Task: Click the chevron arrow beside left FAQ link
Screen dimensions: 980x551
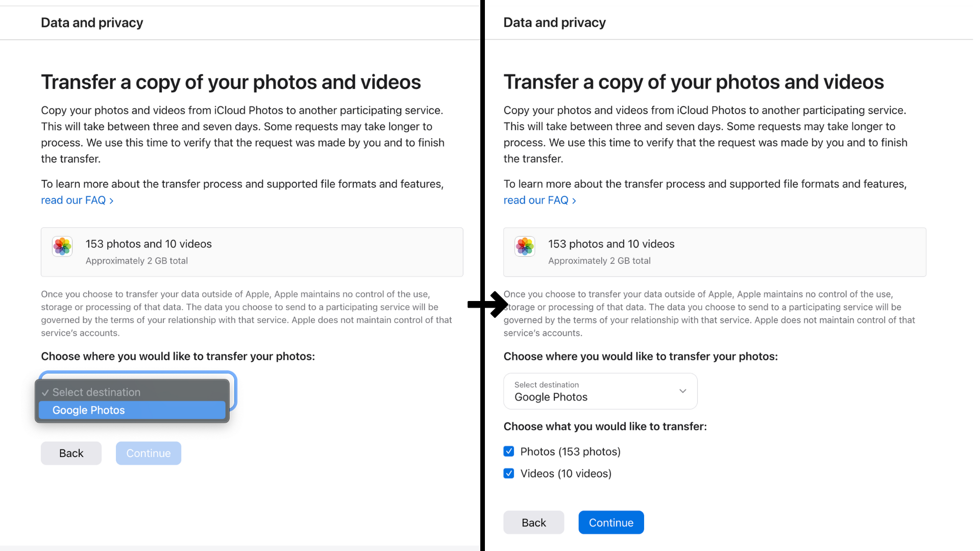Action: coord(112,201)
